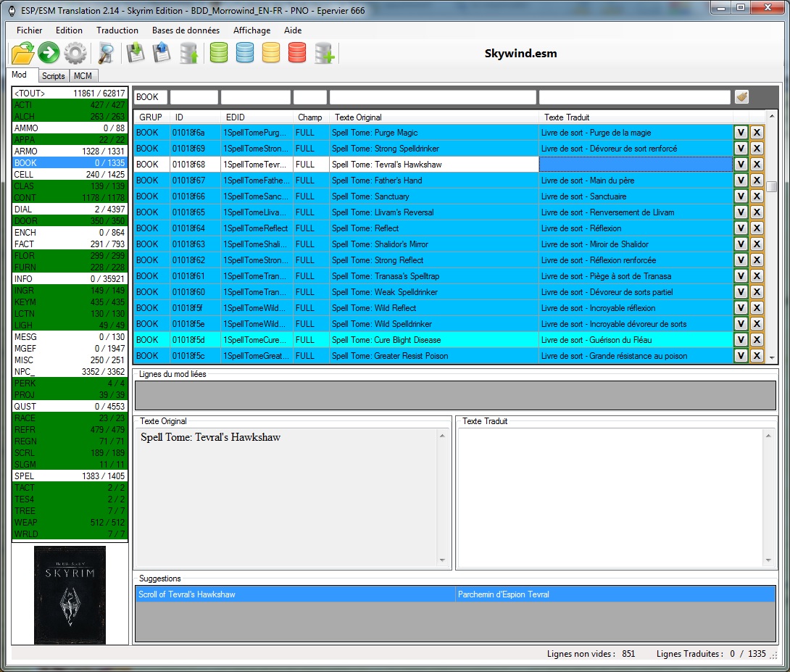Validate the Tevral's Hawkshaw row with V
Viewport: 790px width, 672px height.
741,165
